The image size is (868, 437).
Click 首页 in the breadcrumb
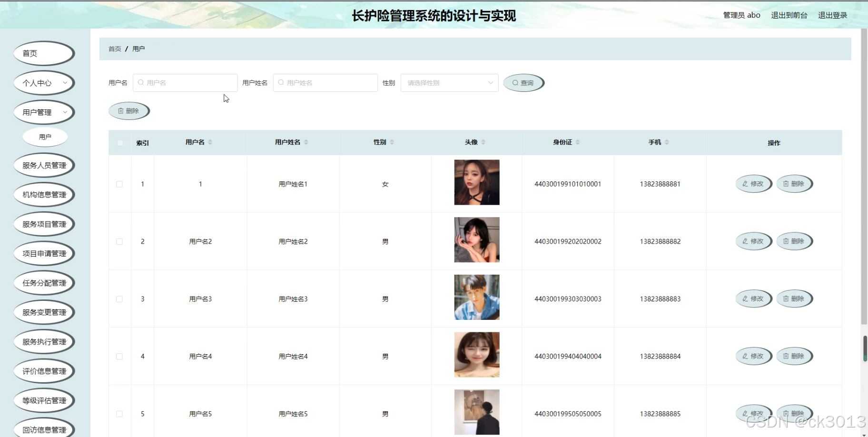(x=114, y=49)
